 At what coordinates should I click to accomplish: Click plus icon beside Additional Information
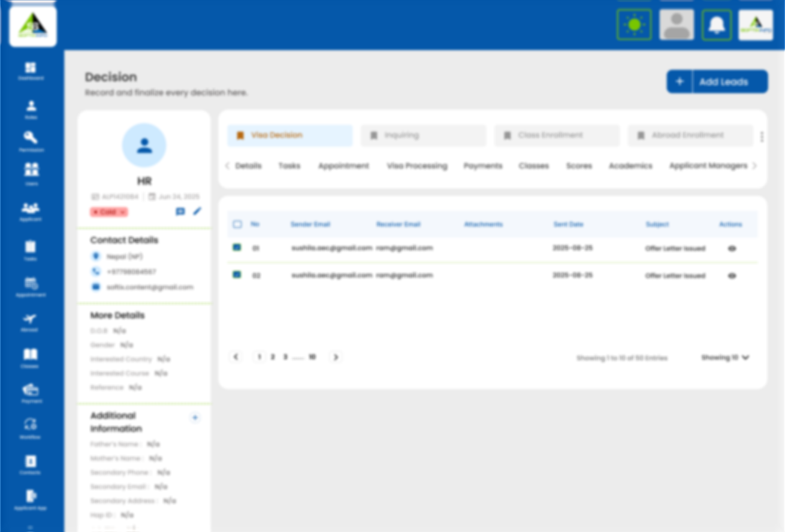195,418
